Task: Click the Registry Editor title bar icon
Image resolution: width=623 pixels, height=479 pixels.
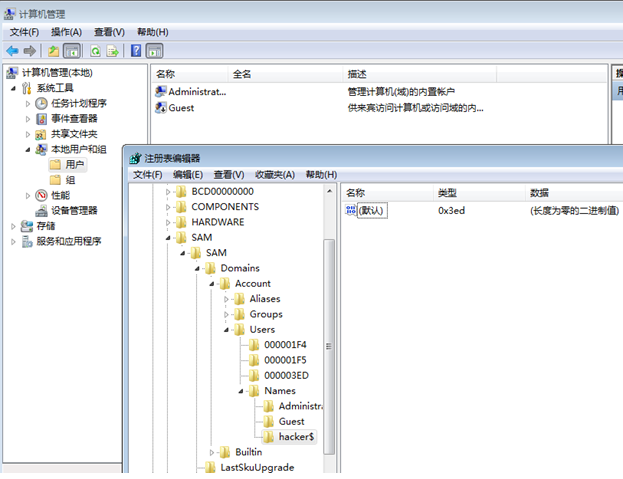Action: pyautogui.click(x=135, y=158)
